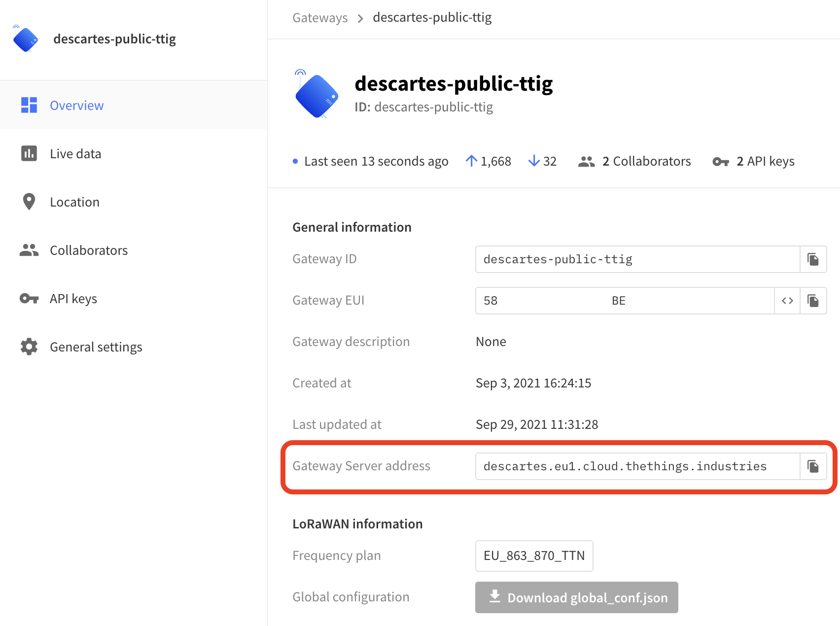The width and height of the screenshot is (840, 626).
Task: Click the key icon beside 2 API keys
Action: tap(721, 162)
